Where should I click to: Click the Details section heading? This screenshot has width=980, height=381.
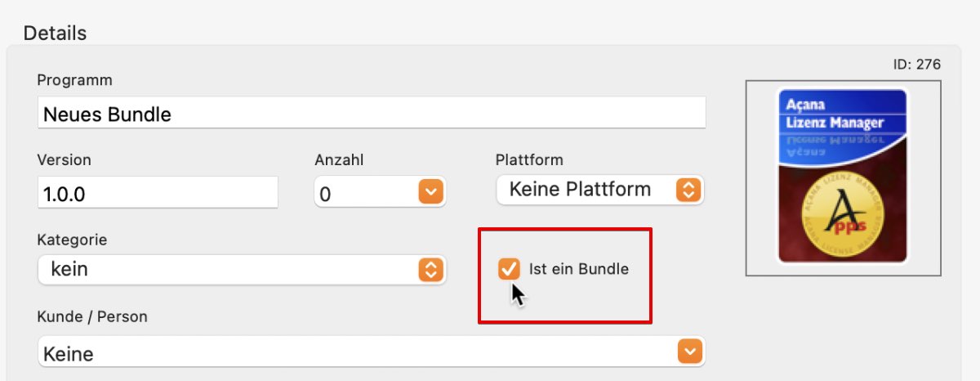pyautogui.click(x=55, y=33)
